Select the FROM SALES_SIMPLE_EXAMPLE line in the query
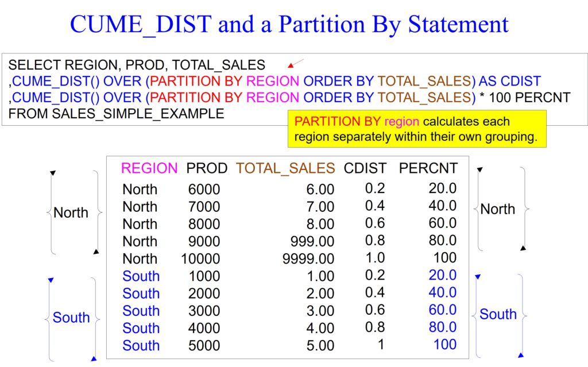This screenshot has width=588, height=367. pyautogui.click(x=116, y=113)
